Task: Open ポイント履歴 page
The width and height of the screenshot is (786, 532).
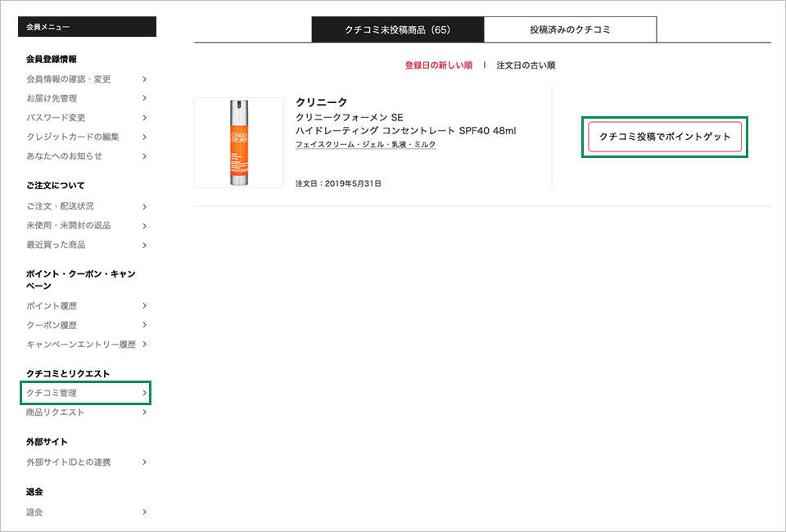Action: [x=52, y=305]
